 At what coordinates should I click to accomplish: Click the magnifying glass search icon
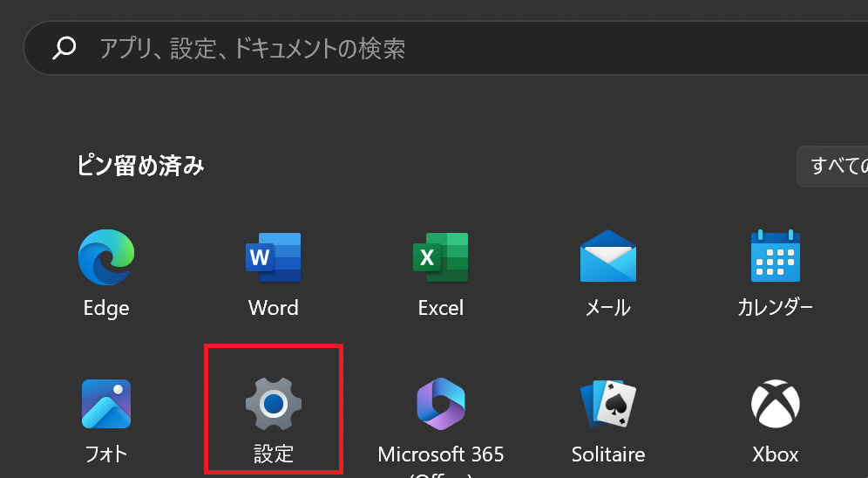tap(64, 48)
